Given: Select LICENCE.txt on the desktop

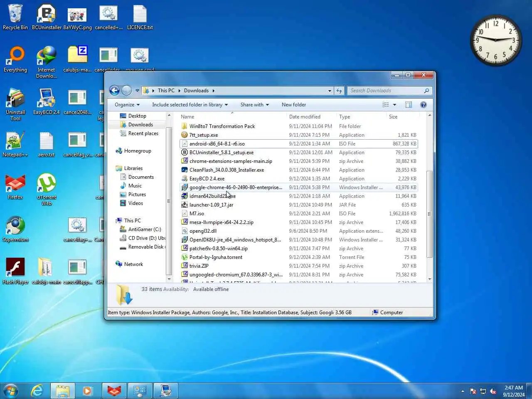Looking at the screenshot, I should point(140,17).
